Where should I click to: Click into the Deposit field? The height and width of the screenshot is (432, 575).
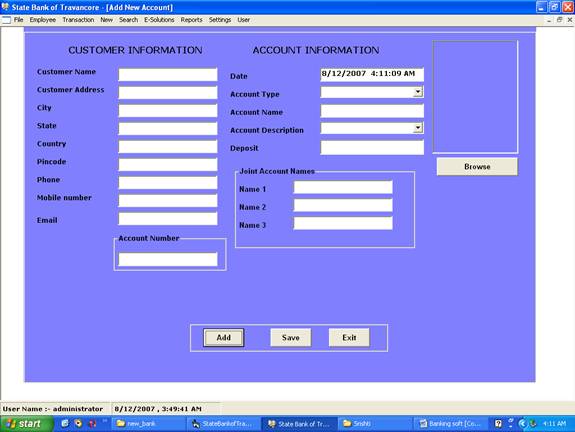pos(372,147)
